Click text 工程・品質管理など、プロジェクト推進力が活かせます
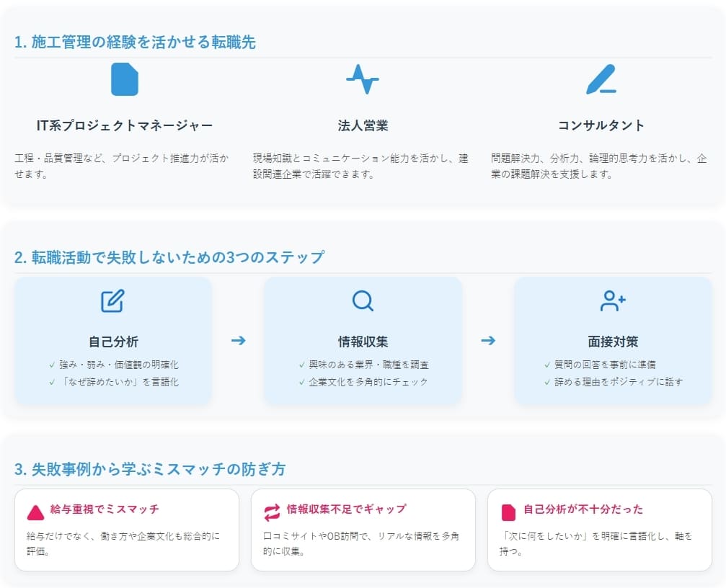This screenshot has width=726, height=588. tap(122, 166)
